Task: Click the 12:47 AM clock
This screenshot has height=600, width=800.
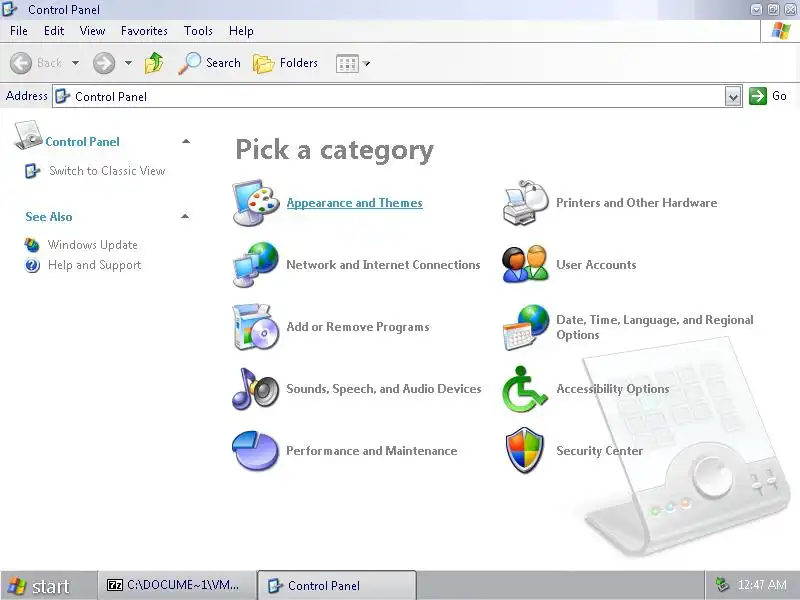Action: 762,585
